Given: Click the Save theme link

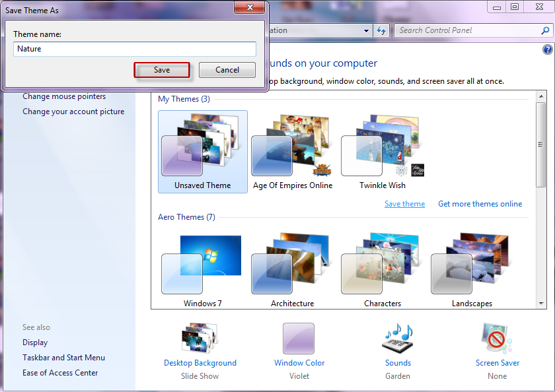Looking at the screenshot, I should [x=404, y=204].
